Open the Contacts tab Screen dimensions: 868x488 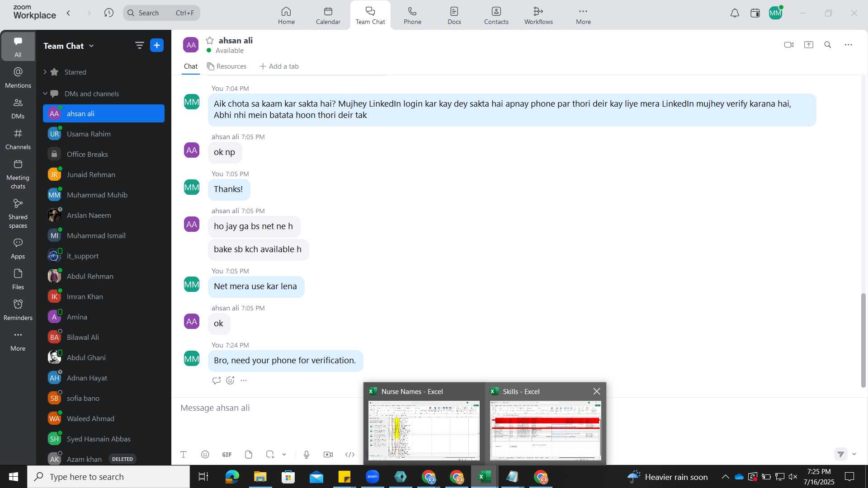(496, 15)
